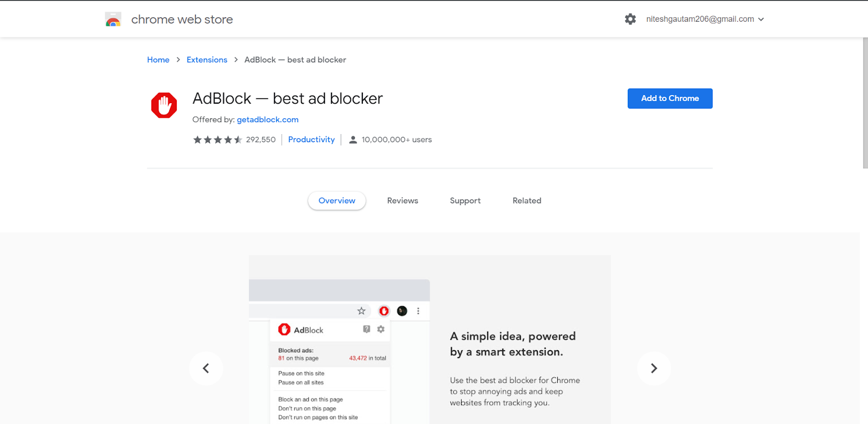The image size is (868, 424).
Task: Go to Home breadcrumb link
Action: coord(158,60)
